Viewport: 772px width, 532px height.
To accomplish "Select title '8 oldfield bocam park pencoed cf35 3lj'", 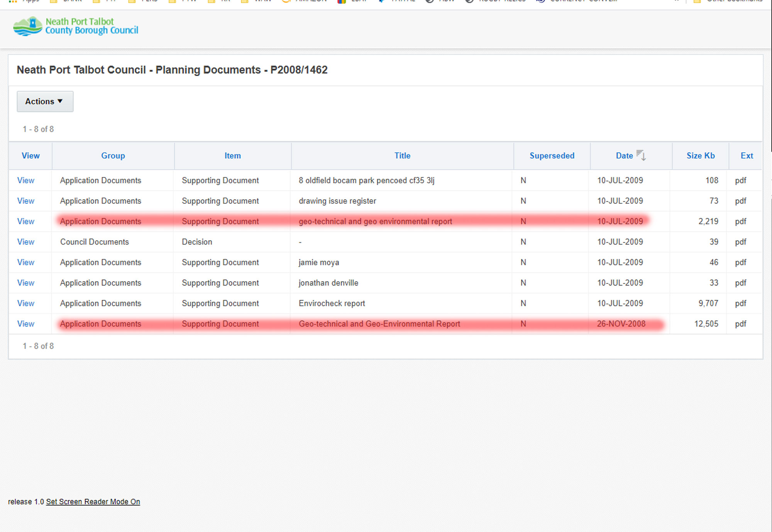I will click(366, 181).
